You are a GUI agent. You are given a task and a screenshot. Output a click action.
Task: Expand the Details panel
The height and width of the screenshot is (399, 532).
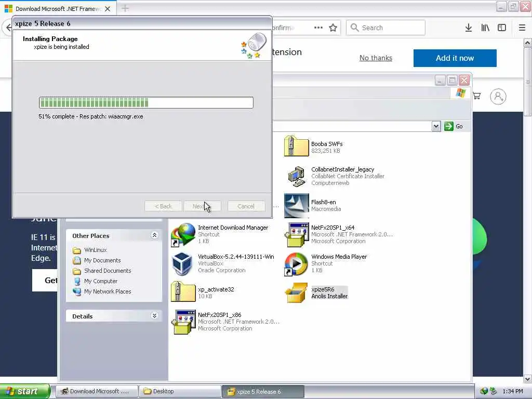pyautogui.click(x=154, y=316)
